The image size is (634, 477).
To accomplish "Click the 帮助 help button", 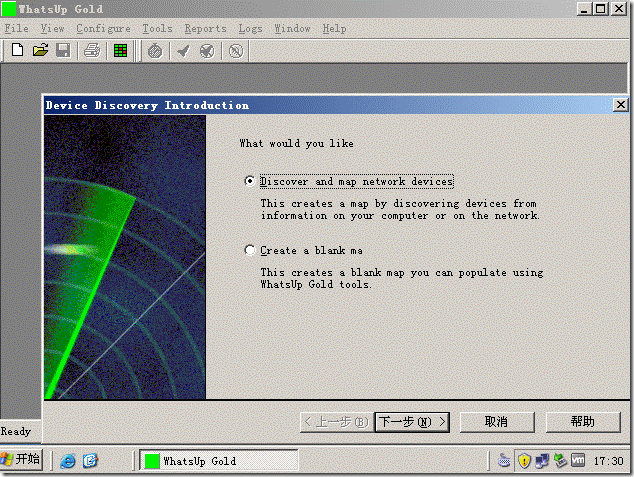I will tap(583, 422).
